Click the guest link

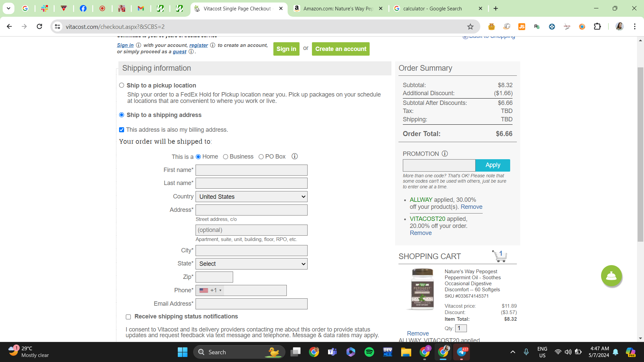click(179, 52)
